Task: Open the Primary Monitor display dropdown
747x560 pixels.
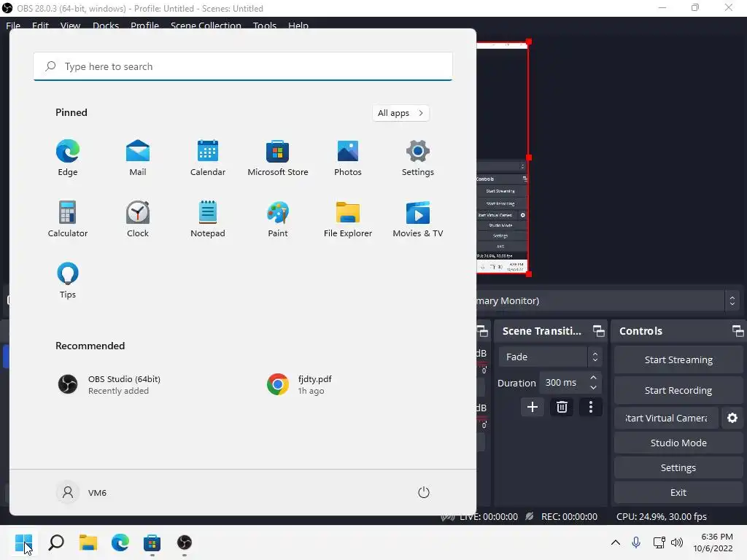Action: click(608, 301)
